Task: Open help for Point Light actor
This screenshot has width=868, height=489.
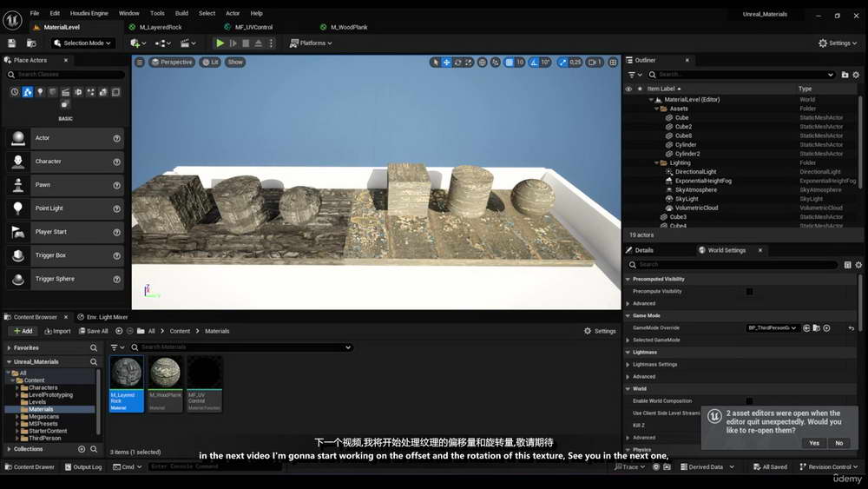Action: click(117, 208)
